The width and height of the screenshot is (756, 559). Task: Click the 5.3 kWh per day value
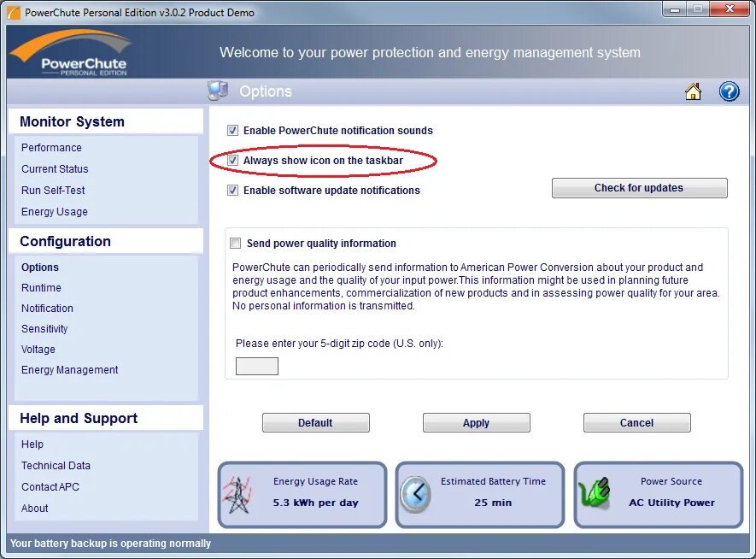coord(316,503)
